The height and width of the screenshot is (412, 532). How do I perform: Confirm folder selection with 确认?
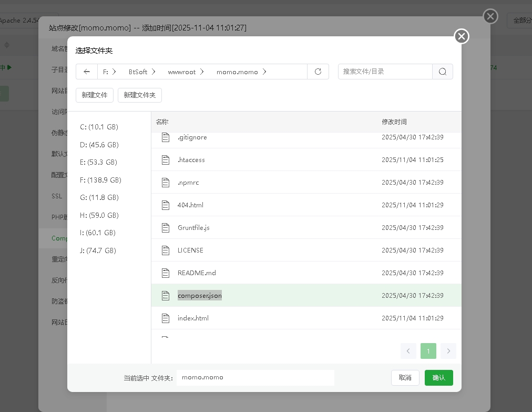click(x=438, y=378)
